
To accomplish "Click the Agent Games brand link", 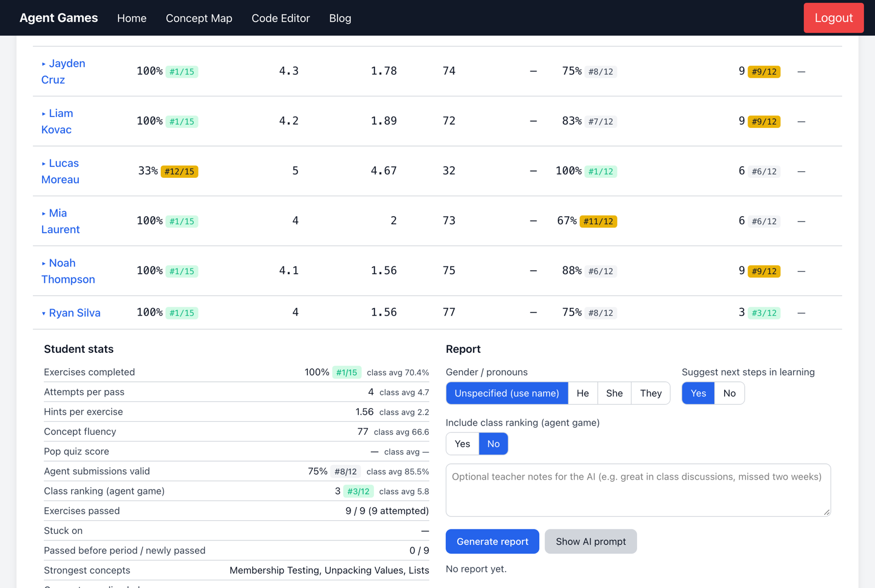I will (59, 18).
